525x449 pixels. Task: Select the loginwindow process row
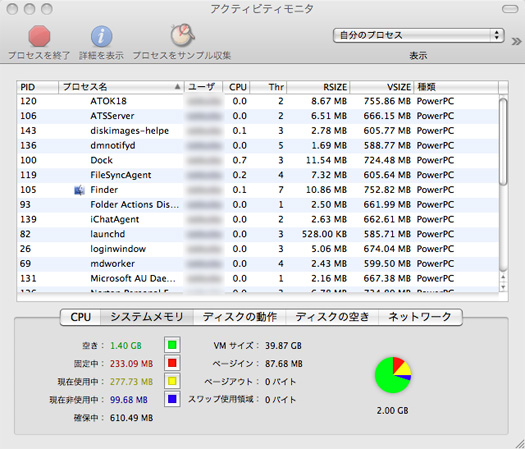pyautogui.click(x=257, y=249)
